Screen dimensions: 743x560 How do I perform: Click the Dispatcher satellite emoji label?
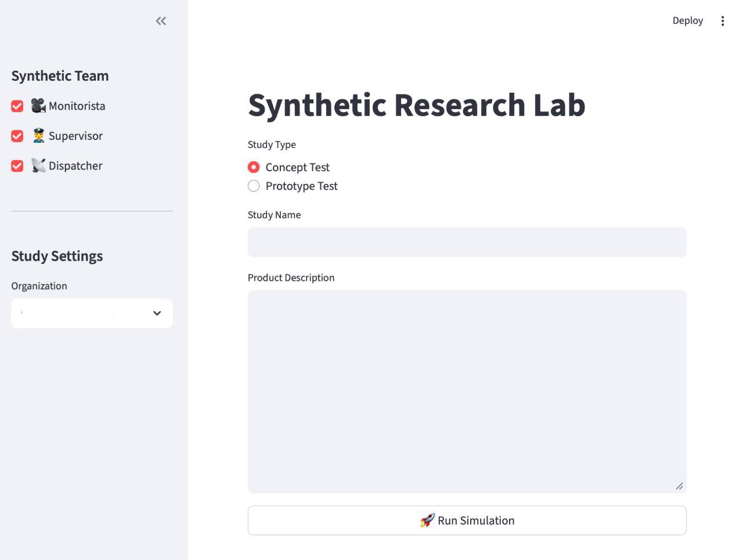click(x=67, y=165)
